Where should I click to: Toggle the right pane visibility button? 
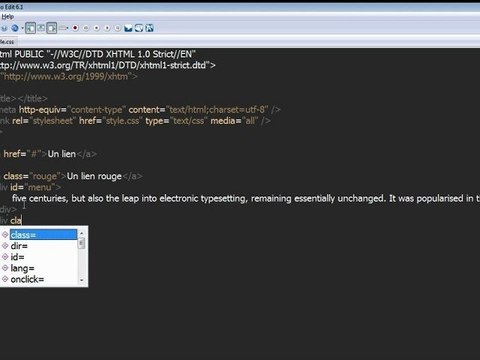pos(52,28)
